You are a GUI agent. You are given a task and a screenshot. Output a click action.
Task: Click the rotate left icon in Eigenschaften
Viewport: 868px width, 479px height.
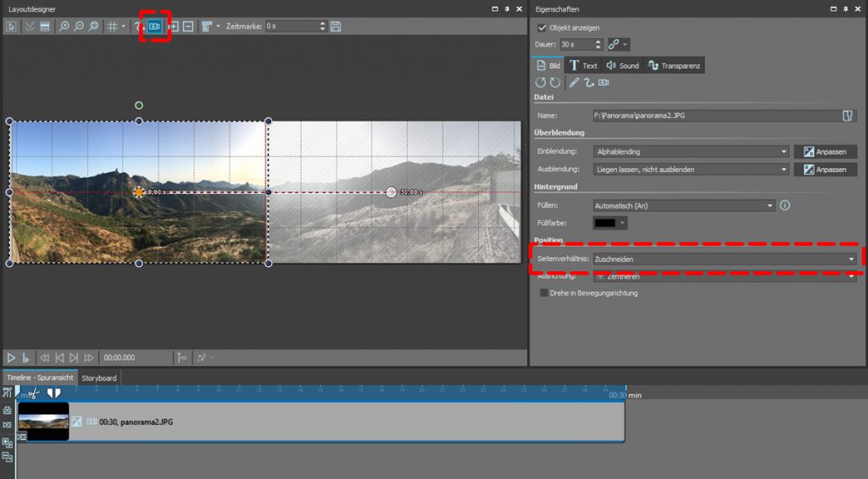[x=540, y=82]
